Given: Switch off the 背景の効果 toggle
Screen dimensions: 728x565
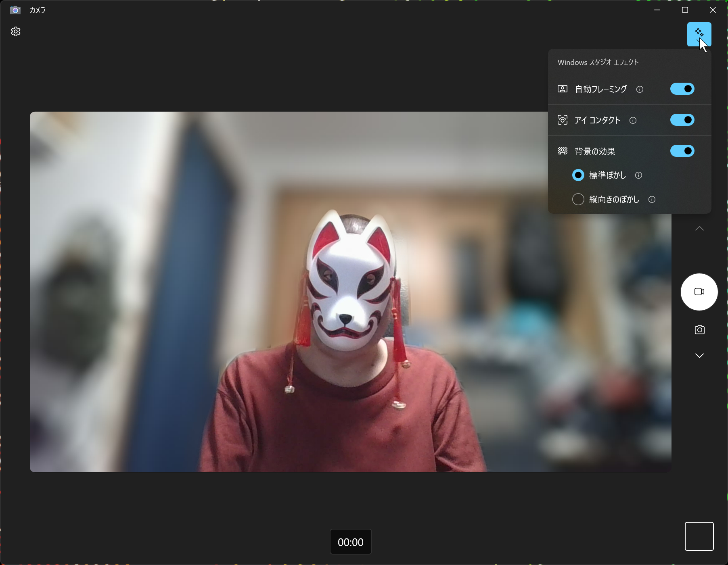Looking at the screenshot, I should [x=682, y=151].
